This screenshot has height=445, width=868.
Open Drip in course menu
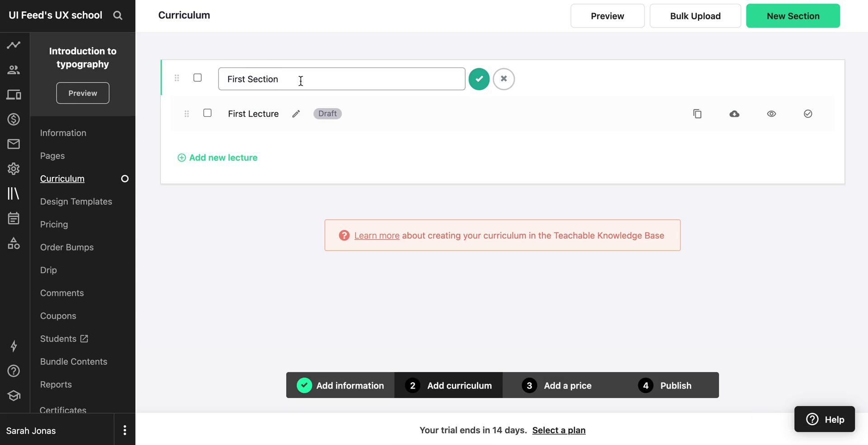point(48,270)
